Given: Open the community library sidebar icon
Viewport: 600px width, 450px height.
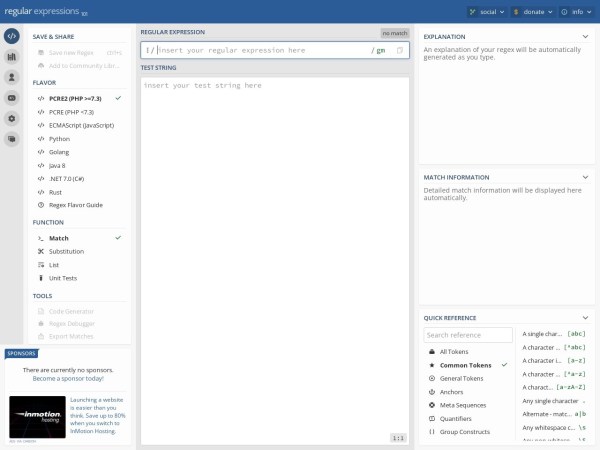Looking at the screenshot, I should coord(12,57).
